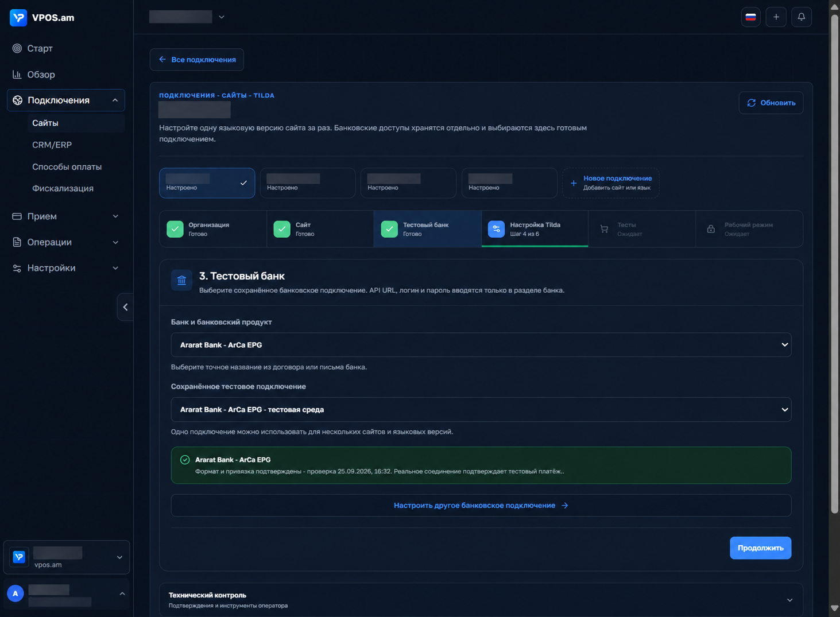Expand the Операции sidebar group

tap(115, 242)
